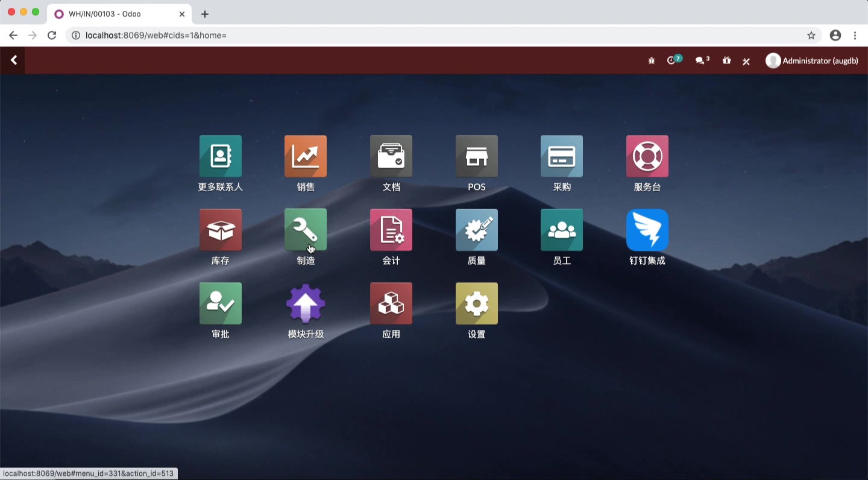Click the browser address bar
The width and height of the screenshot is (868, 480).
pos(241,35)
